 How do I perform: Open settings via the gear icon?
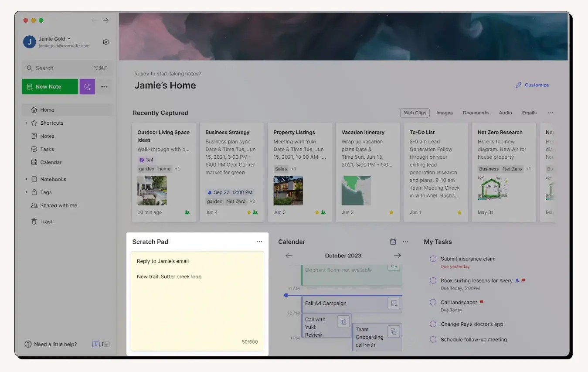coord(105,41)
